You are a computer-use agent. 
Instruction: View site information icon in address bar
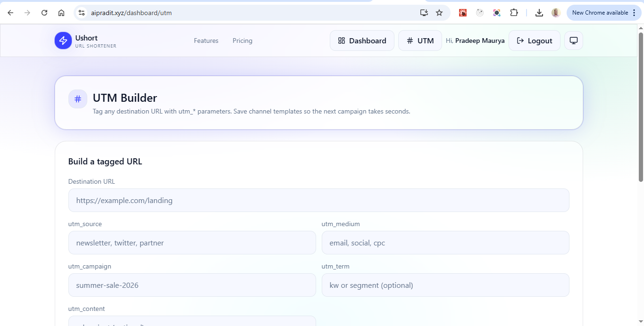[x=82, y=13]
